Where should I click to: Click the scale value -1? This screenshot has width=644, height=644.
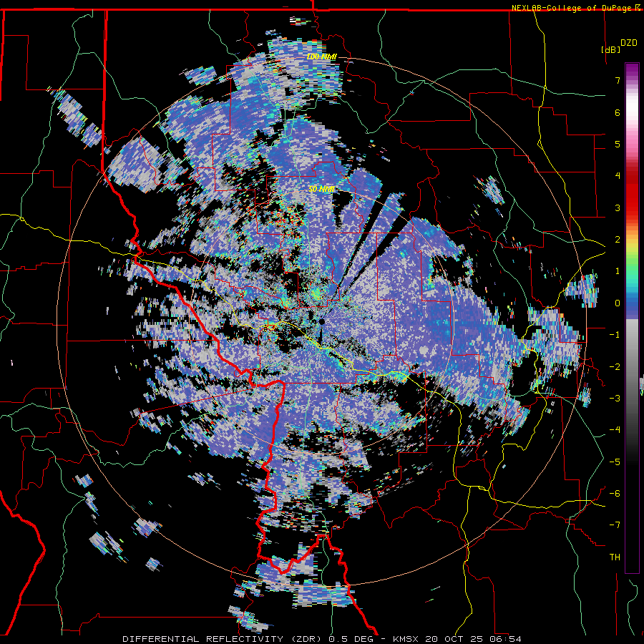(x=615, y=335)
